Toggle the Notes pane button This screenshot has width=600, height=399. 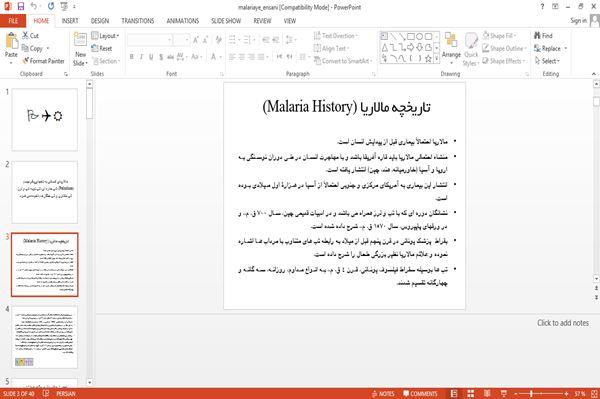[383, 394]
